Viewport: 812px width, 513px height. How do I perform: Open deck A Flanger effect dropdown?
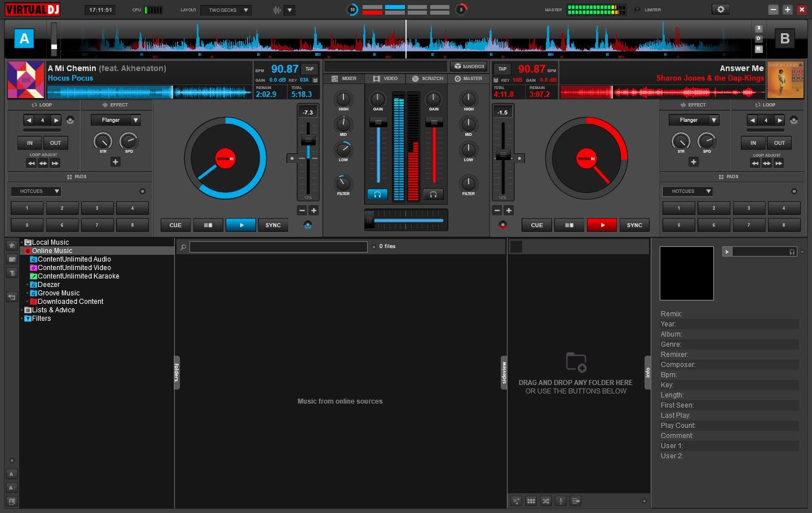tap(116, 120)
